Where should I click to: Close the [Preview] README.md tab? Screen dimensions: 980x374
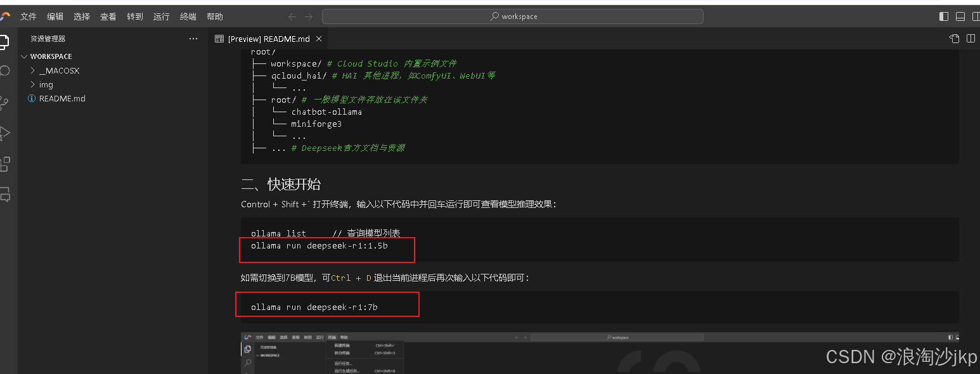[319, 39]
